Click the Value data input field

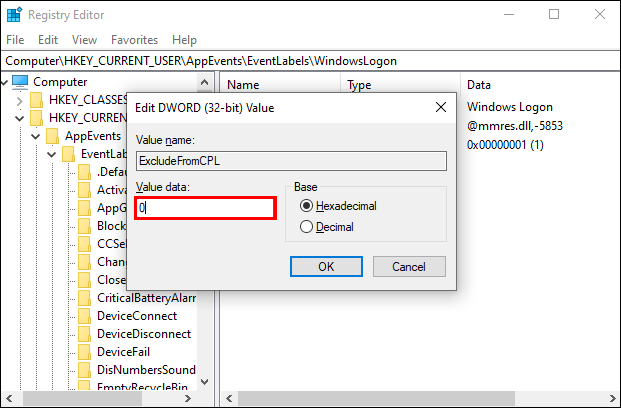coord(205,208)
